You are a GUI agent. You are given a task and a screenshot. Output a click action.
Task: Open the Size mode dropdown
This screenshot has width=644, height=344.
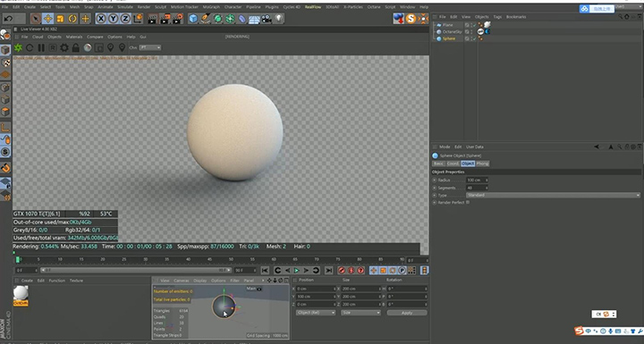[360, 313]
